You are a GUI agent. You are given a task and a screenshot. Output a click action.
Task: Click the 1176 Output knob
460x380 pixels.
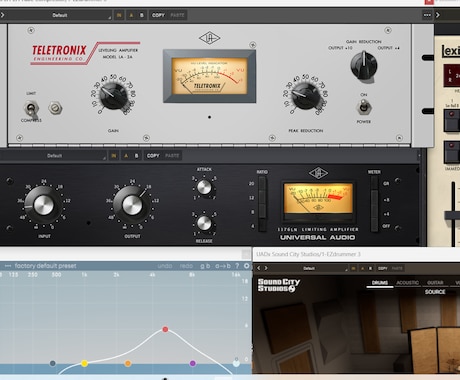pyautogui.click(x=132, y=205)
